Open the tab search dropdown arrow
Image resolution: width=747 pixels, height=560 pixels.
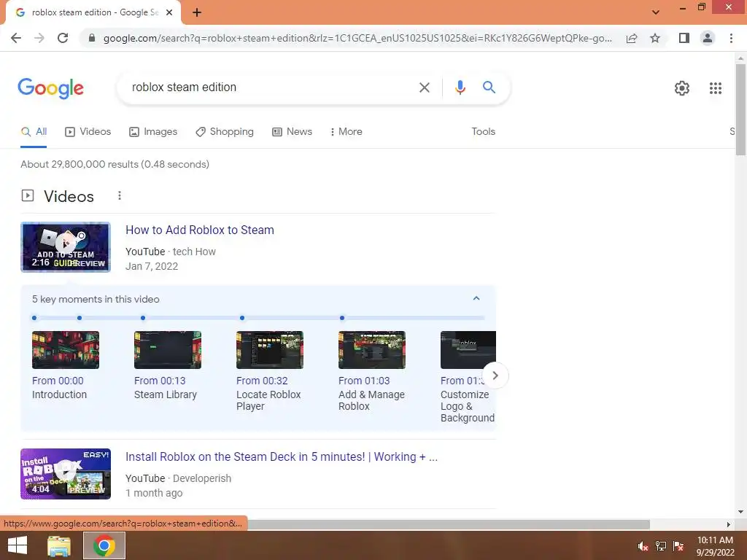pyautogui.click(x=656, y=12)
